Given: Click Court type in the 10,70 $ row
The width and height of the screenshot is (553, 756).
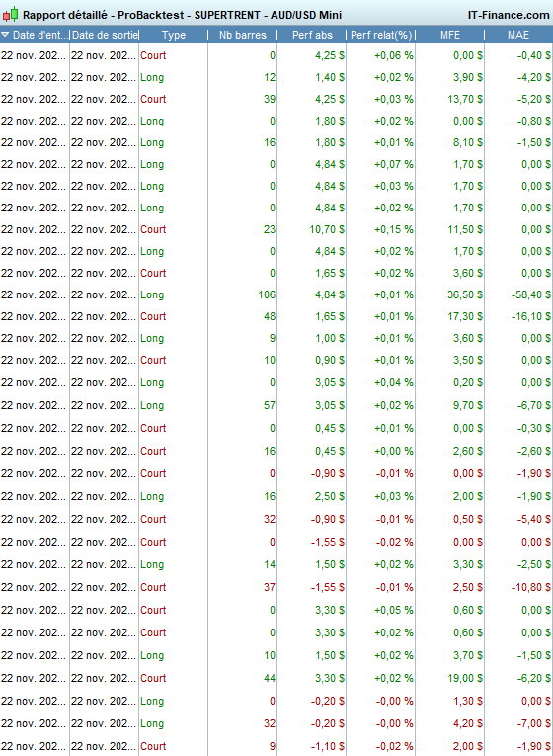Looking at the screenshot, I should [x=153, y=229].
